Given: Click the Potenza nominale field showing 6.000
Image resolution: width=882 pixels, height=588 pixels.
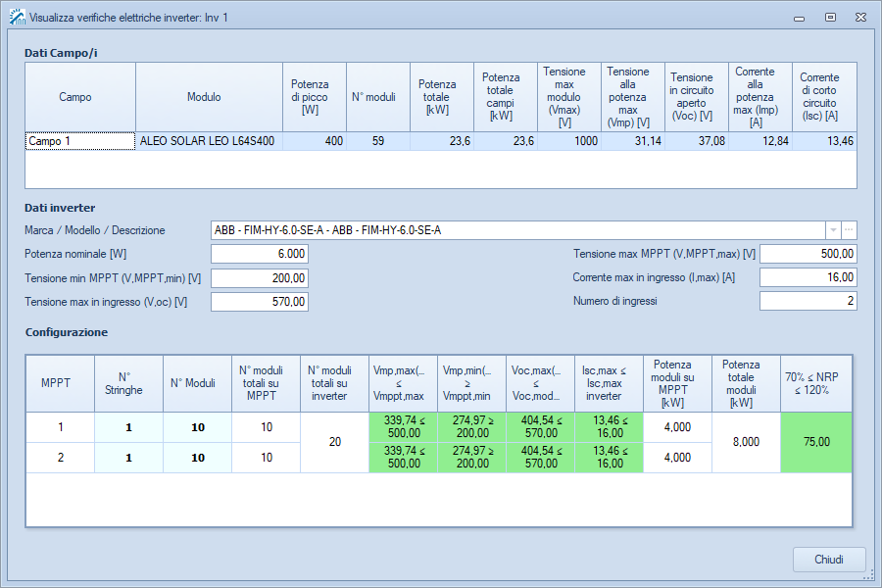Looking at the screenshot, I should (260, 254).
